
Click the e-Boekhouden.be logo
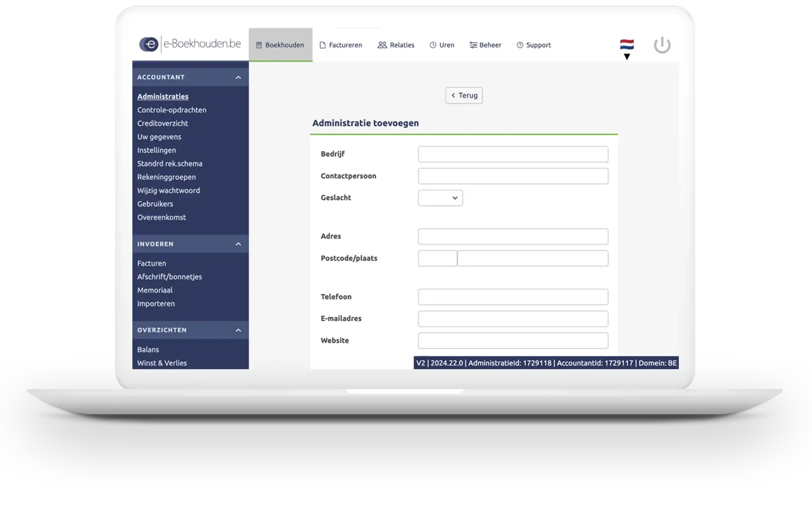click(190, 44)
